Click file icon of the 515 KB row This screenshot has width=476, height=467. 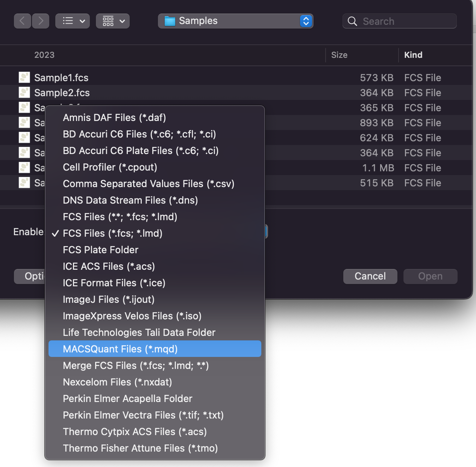[x=24, y=183]
